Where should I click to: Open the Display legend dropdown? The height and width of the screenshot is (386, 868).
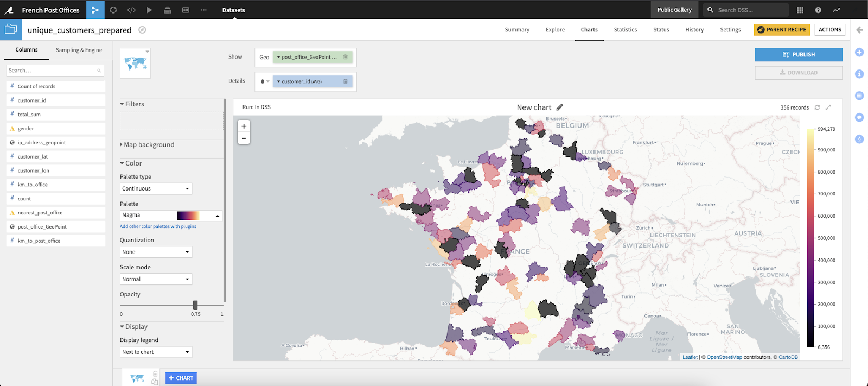[156, 352]
